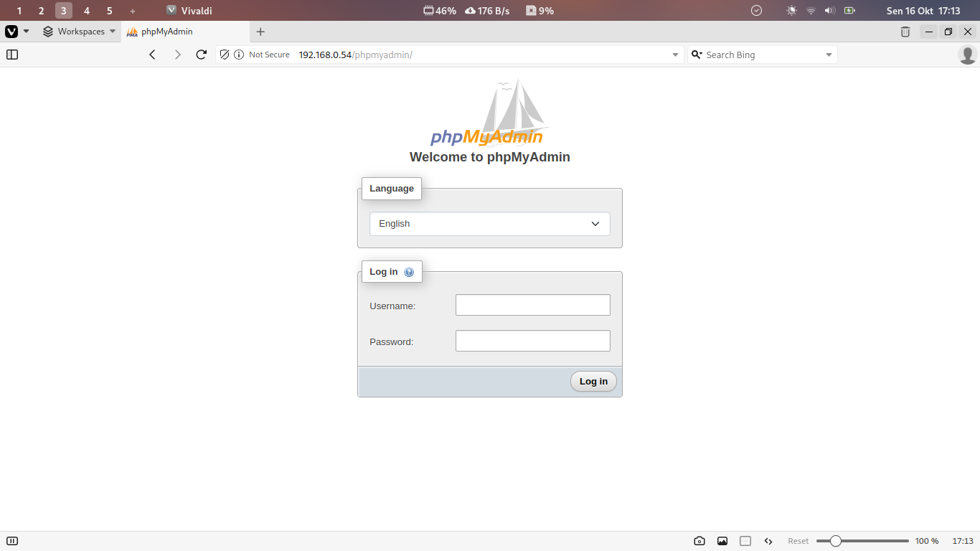Viewport: 980px width, 551px height.
Task: Toggle the Vivaldi side panel icon
Action: point(12,55)
